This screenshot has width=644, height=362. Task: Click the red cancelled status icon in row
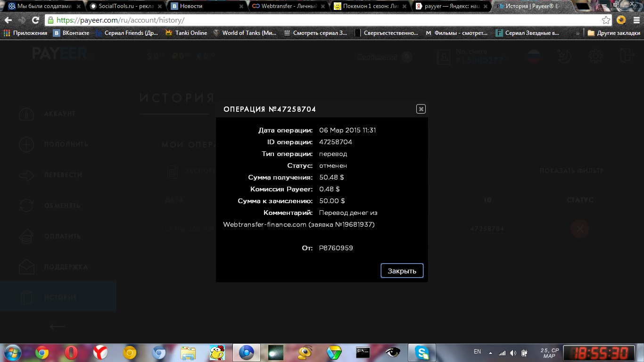[579, 229]
